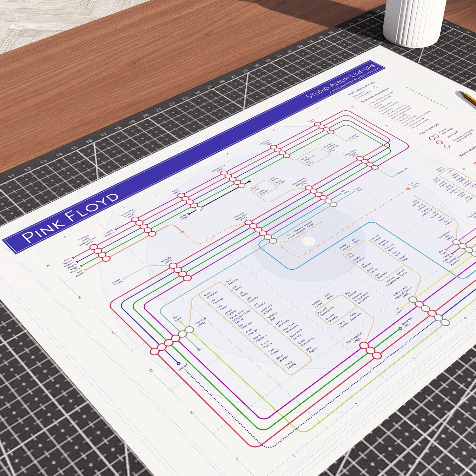Click the "A Saucerful of Secrets (1967)" label
Viewport: 476px width, 476px height.
pyautogui.click(x=129, y=214)
